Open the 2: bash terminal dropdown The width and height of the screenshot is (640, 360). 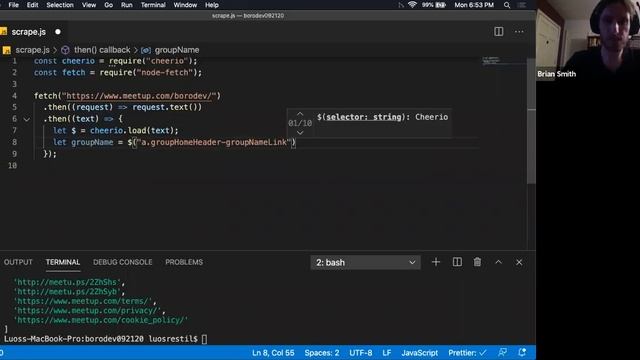pyautogui.click(x=365, y=262)
